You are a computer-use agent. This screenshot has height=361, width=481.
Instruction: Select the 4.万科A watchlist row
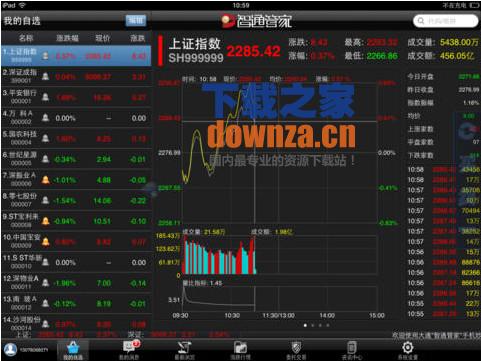(x=76, y=118)
